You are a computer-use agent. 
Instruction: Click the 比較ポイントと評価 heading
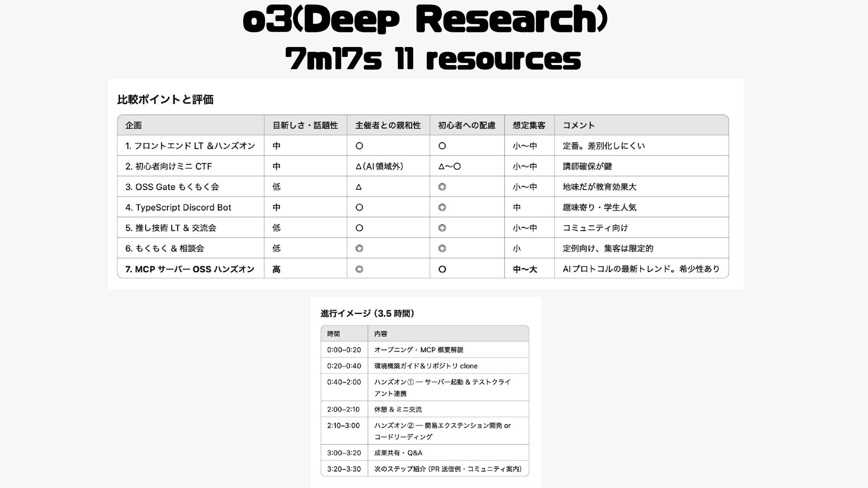pyautogui.click(x=165, y=99)
